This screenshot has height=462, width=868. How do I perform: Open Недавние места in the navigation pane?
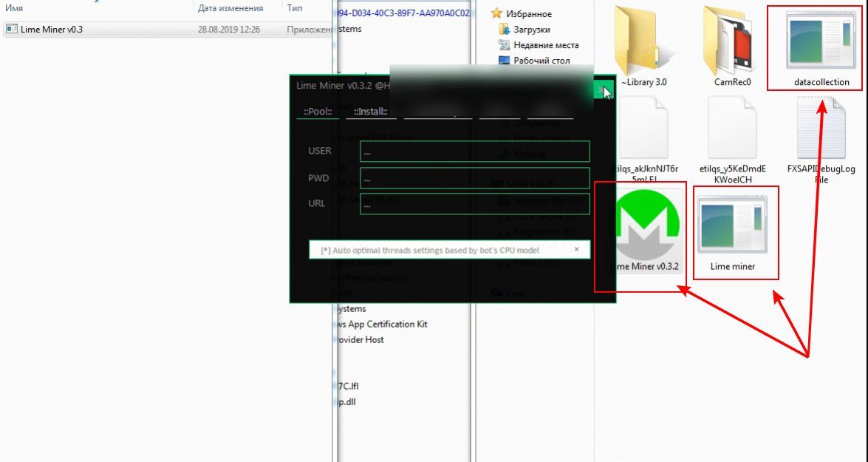coord(546,45)
